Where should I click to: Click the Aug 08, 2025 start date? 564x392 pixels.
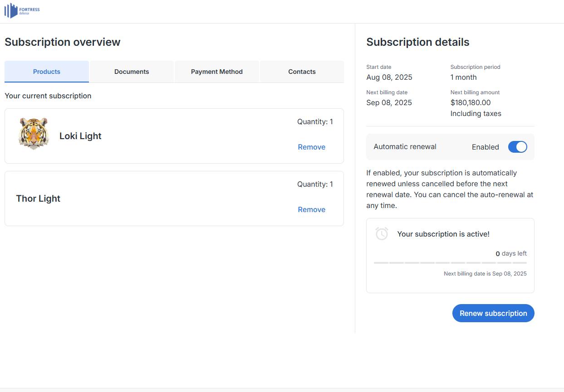(389, 77)
